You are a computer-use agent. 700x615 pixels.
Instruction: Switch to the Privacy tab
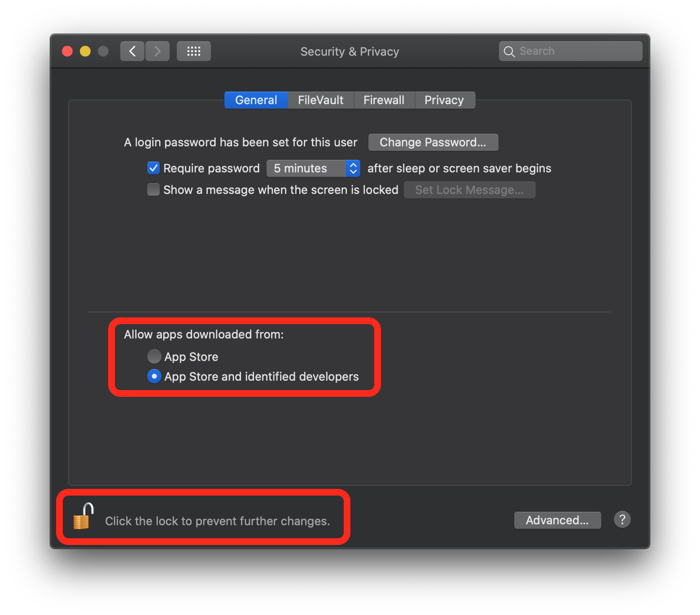point(444,100)
